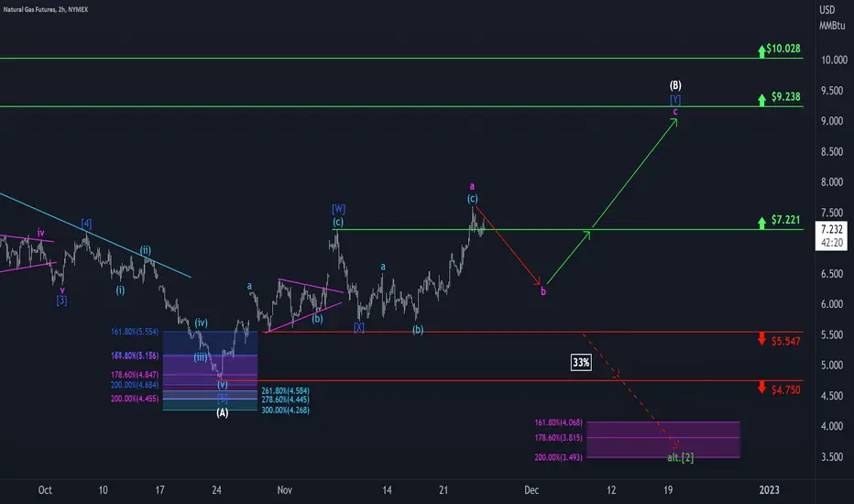Click the blue [4] wave label
Viewport: 854px width, 504px height.
click(86, 224)
